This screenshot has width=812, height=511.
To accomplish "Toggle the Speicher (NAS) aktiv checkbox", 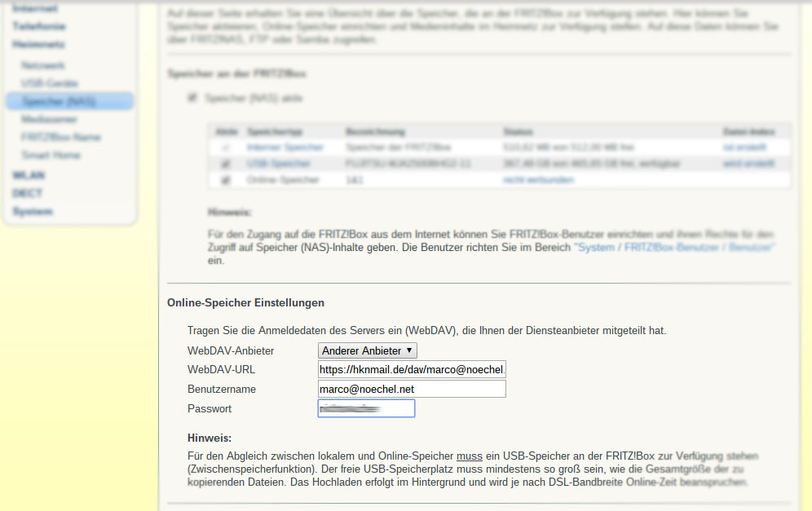I will (x=192, y=97).
